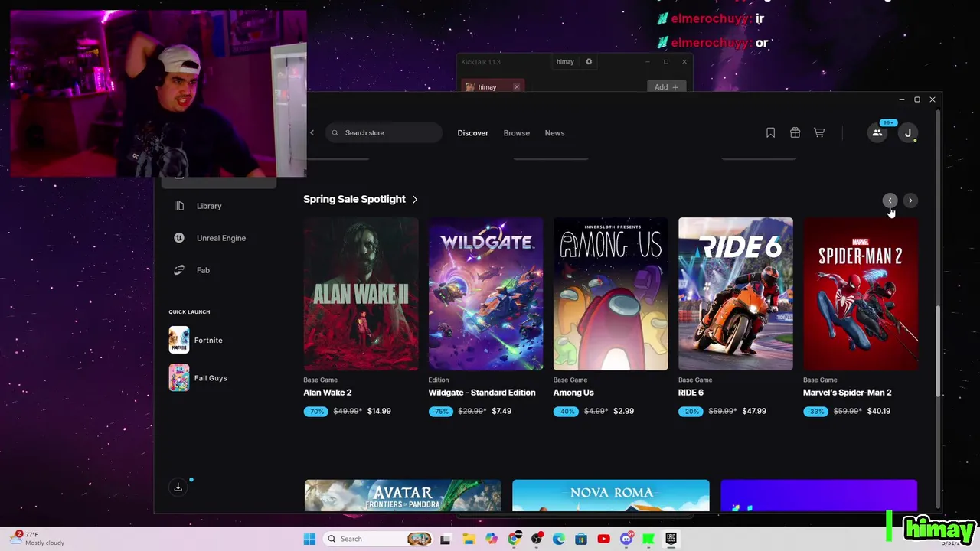This screenshot has height=551, width=980.
Task: Open the Spider-Man 2 cover art
Action: coord(860,294)
